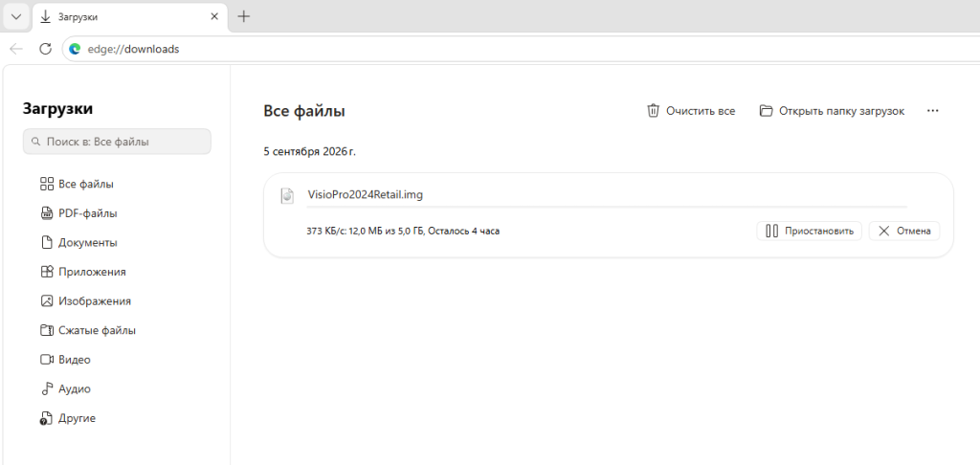This screenshot has height=465, width=980.
Task: Select Все файлы category in sidebar
Action: tap(77, 185)
